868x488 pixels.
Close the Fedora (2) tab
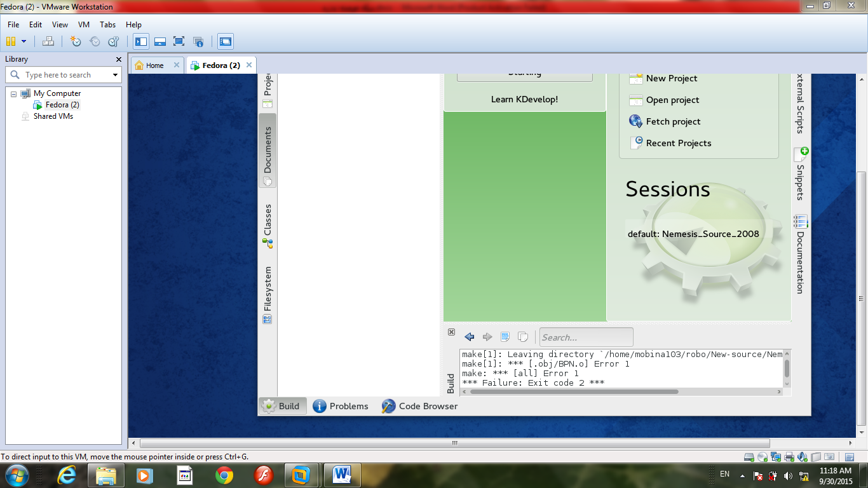click(249, 65)
